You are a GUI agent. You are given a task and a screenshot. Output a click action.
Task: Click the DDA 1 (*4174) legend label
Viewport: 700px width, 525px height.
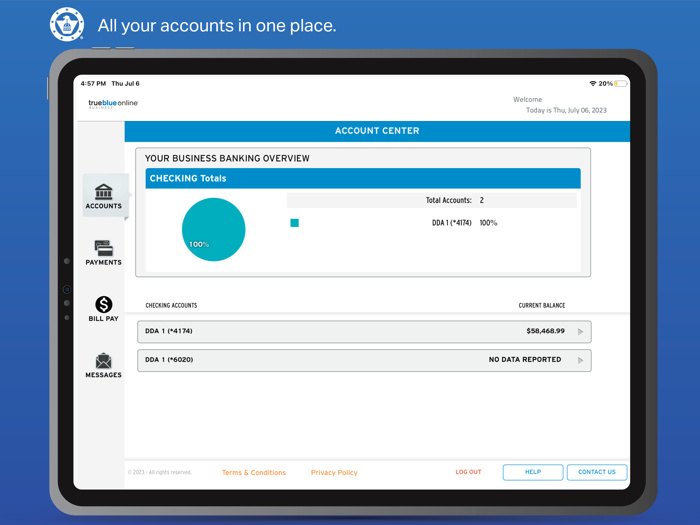(452, 223)
